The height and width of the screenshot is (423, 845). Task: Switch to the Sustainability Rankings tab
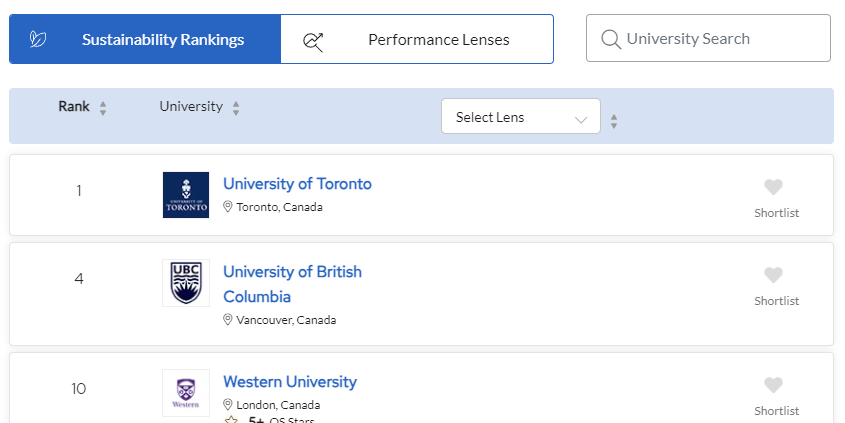click(145, 39)
